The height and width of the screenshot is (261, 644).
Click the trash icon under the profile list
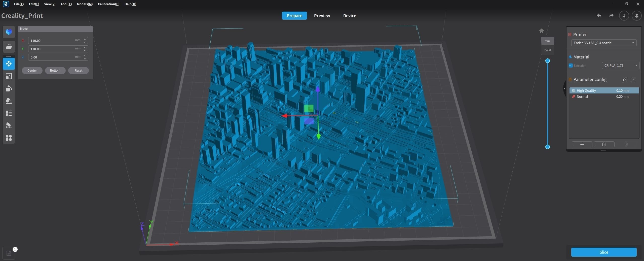click(626, 144)
